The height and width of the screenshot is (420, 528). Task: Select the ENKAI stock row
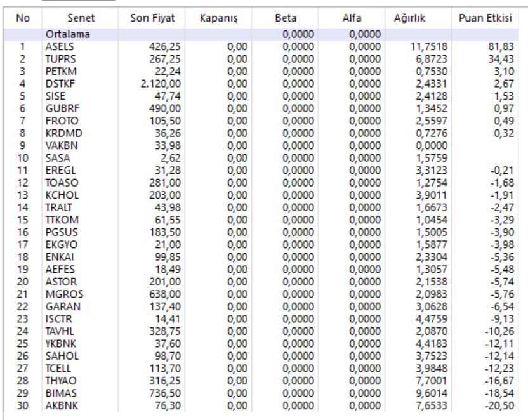261,257
